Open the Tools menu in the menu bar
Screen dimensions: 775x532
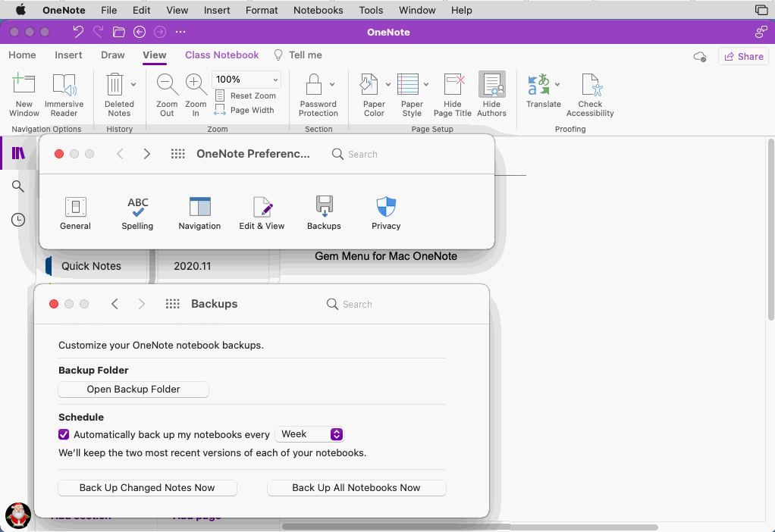(x=371, y=10)
